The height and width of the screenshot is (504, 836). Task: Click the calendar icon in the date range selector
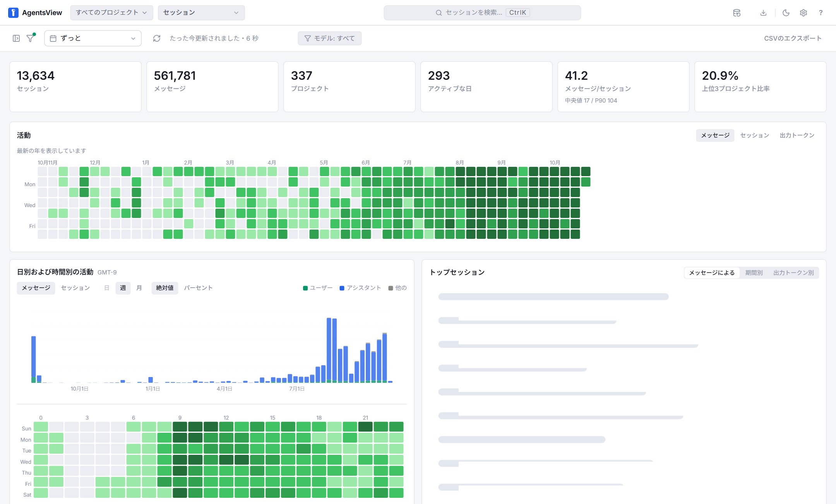[53, 38]
